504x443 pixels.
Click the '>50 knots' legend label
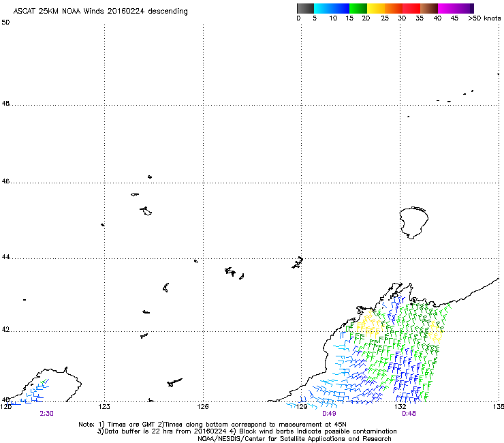click(x=484, y=18)
